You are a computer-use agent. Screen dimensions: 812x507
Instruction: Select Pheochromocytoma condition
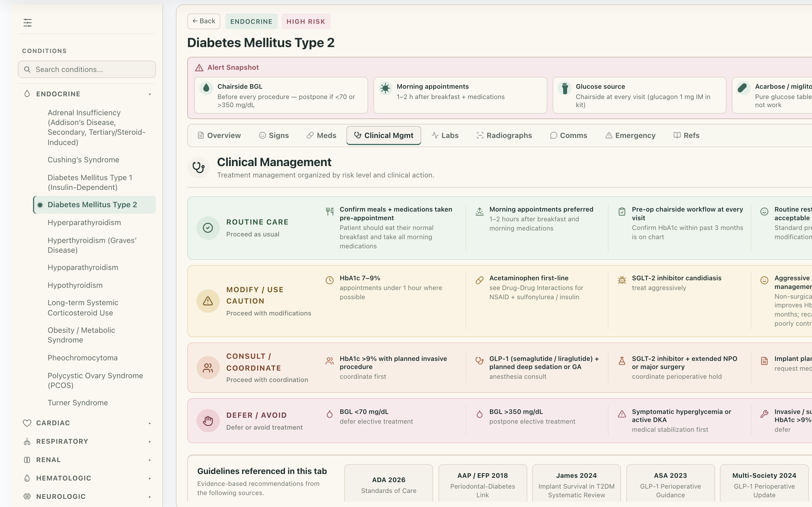(x=94, y=358)
